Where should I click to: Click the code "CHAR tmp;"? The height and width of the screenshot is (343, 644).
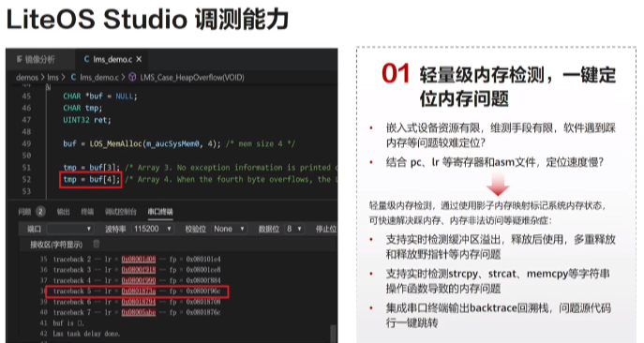(82, 108)
